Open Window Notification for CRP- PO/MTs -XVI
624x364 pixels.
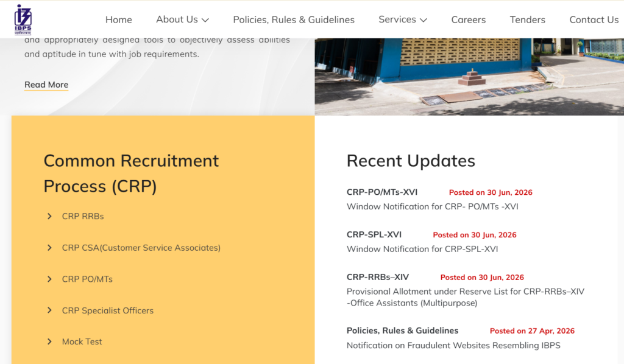point(432,206)
